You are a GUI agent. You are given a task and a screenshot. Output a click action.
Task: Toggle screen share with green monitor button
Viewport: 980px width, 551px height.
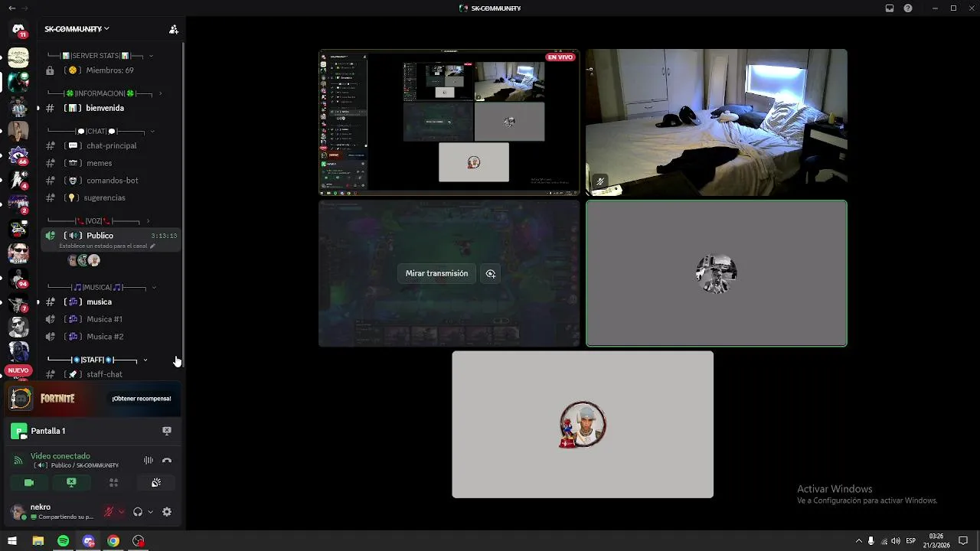(71, 483)
